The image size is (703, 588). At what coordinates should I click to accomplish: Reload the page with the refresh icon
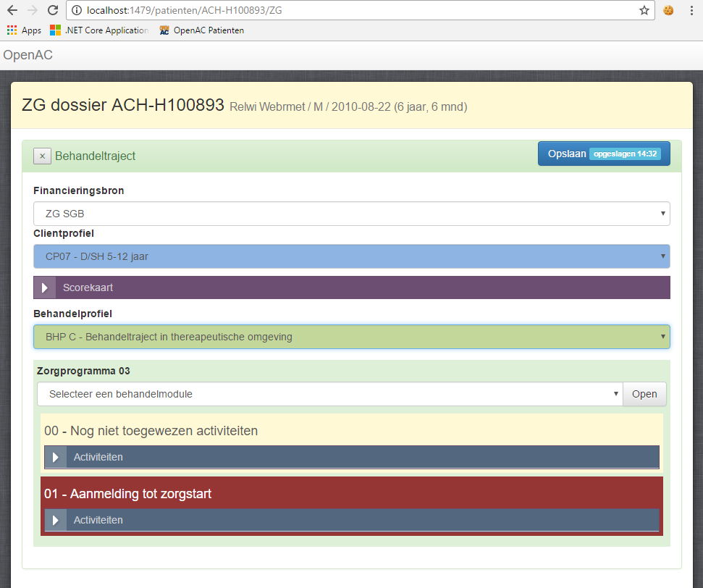coord(52,11)
